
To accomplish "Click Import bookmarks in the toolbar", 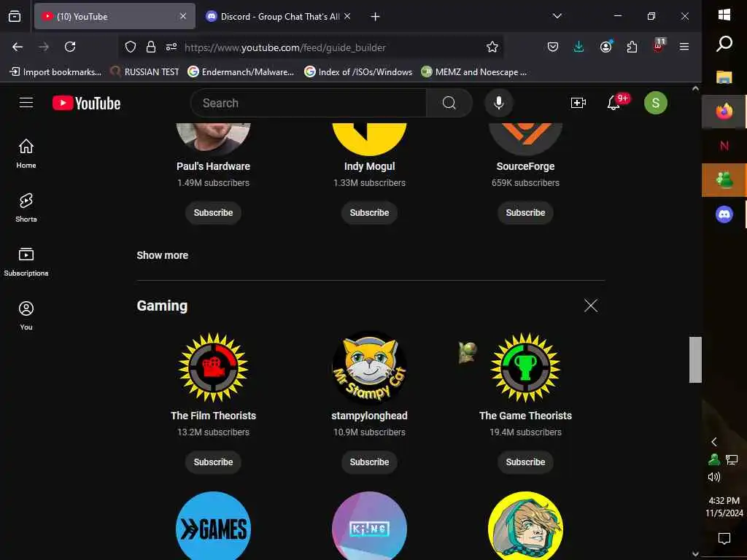I will (x=55, y=72).
